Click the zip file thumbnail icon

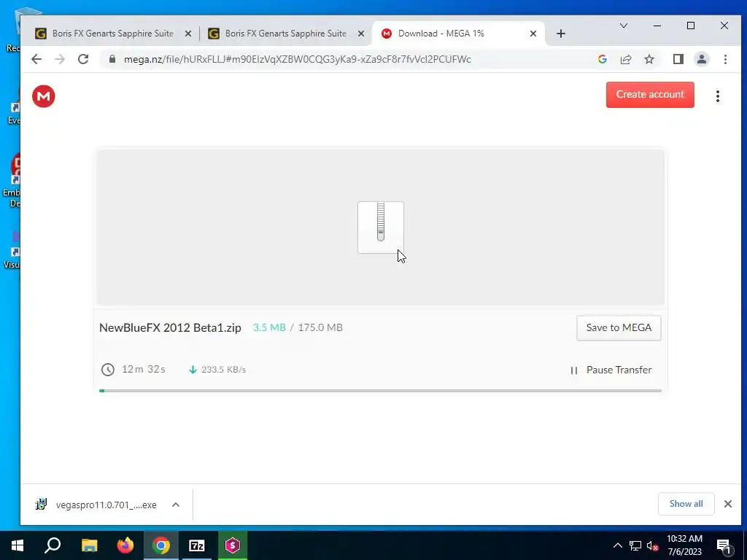click(x=381, y=227)
